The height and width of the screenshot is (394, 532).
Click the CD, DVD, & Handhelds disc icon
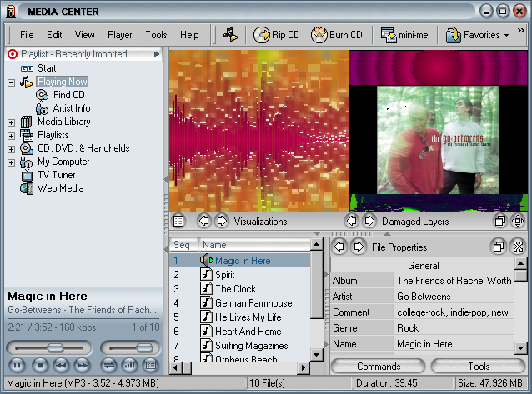(x=27, y=149)
